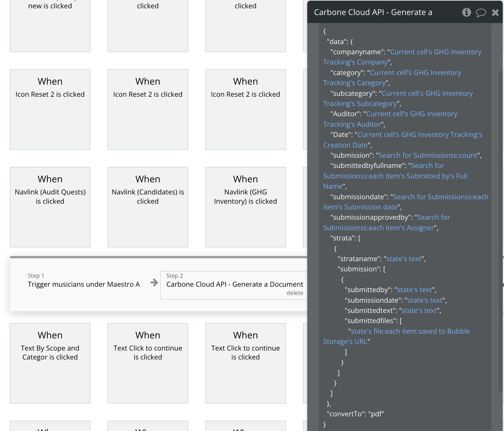Close the Carbone Cloud API property panel
Viewport: 504px width, 431px height.
click(495, 12)
